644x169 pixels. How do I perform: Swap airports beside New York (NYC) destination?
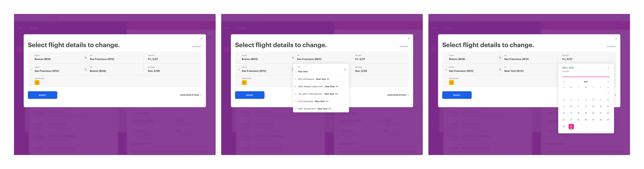coord(500,69)
